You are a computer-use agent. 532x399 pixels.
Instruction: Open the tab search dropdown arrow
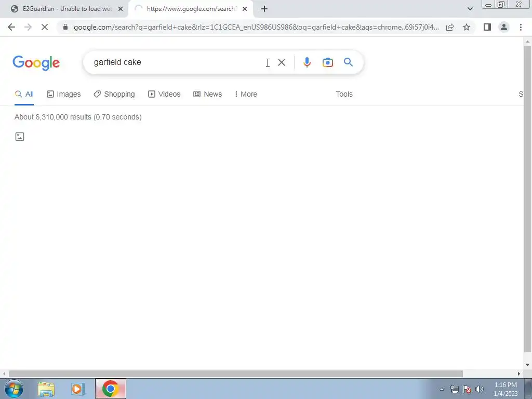470,9
